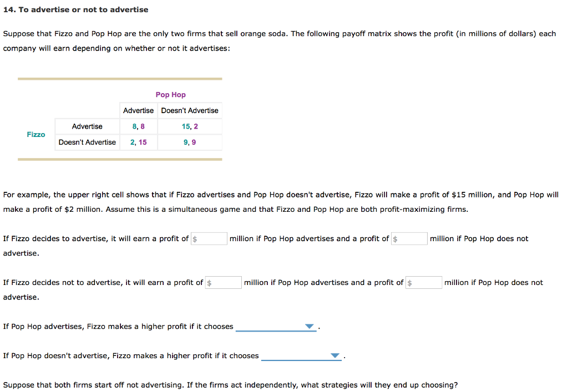568x392 pixels.
Task: Click the last dollar input field before 'million'
Action: [x=423, y=282]
